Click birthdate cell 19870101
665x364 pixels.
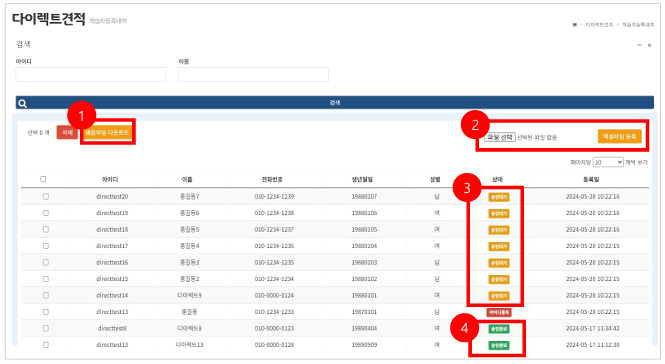(x=364, y=312)
